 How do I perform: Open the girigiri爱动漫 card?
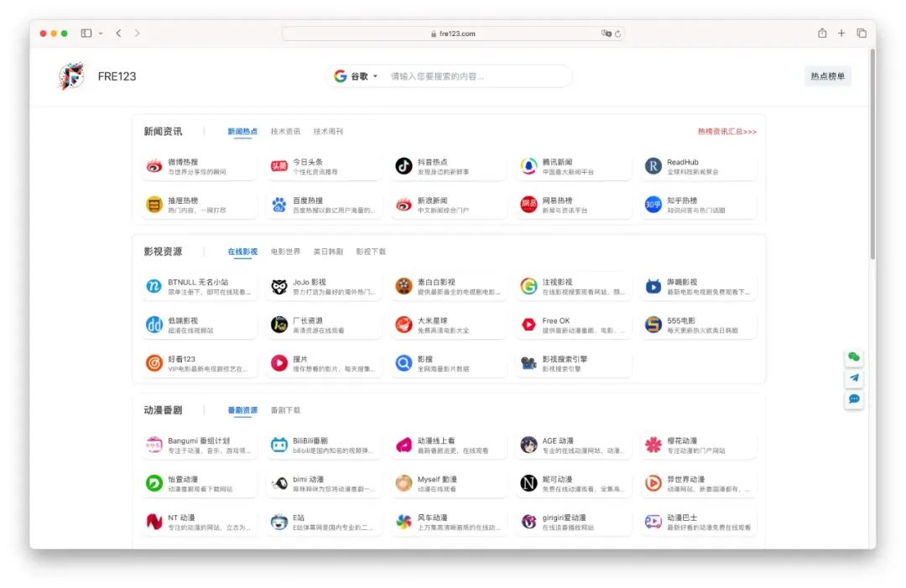coord(574,522)
